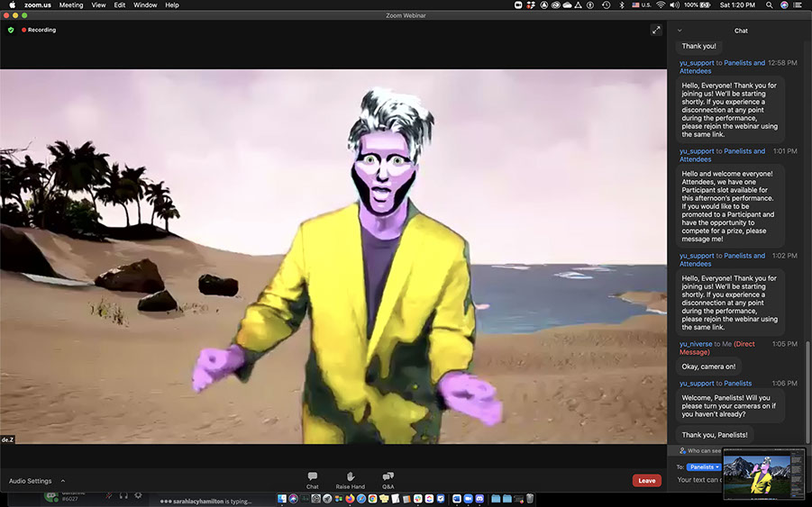The width and height of the screenshot is (812, 507).
Task: Click the Time Machine clock icon
Action: coord(605,5)
